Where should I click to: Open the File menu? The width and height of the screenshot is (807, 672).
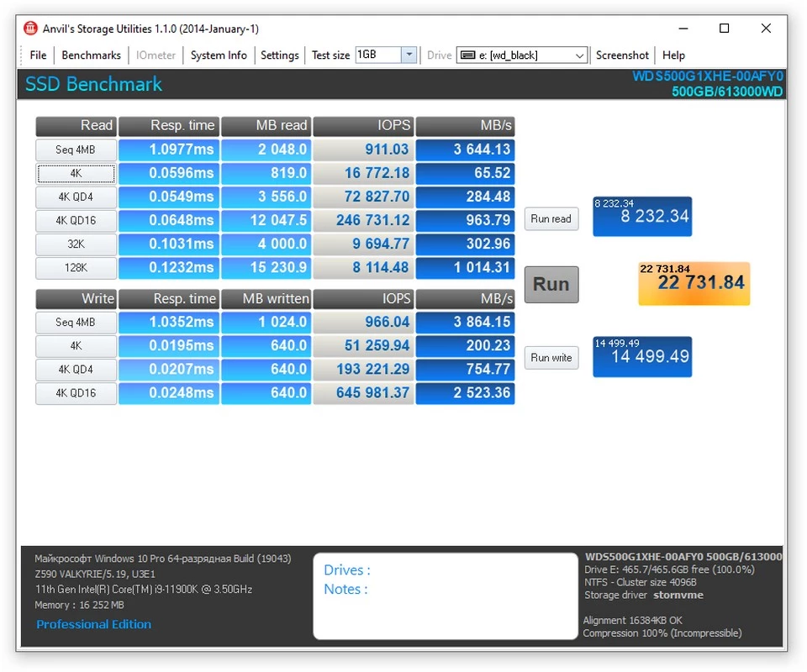tap(38, 55)
